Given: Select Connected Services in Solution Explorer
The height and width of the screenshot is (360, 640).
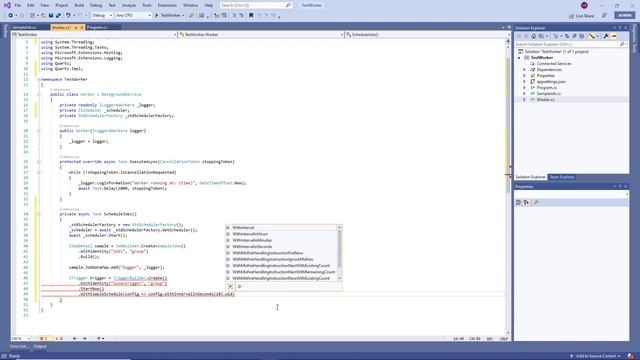Looking at the screenshot, I should click(x=554, y=64).
